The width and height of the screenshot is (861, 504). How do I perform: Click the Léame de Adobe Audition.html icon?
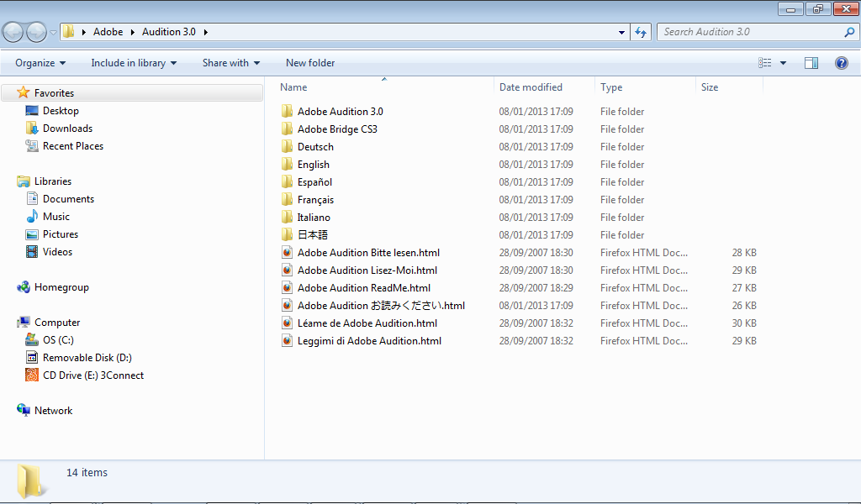click(287, 323)
